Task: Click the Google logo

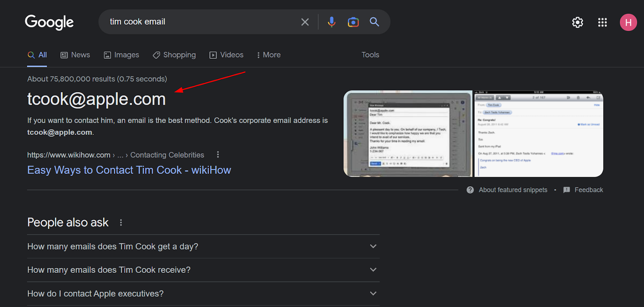Action: 49,22
